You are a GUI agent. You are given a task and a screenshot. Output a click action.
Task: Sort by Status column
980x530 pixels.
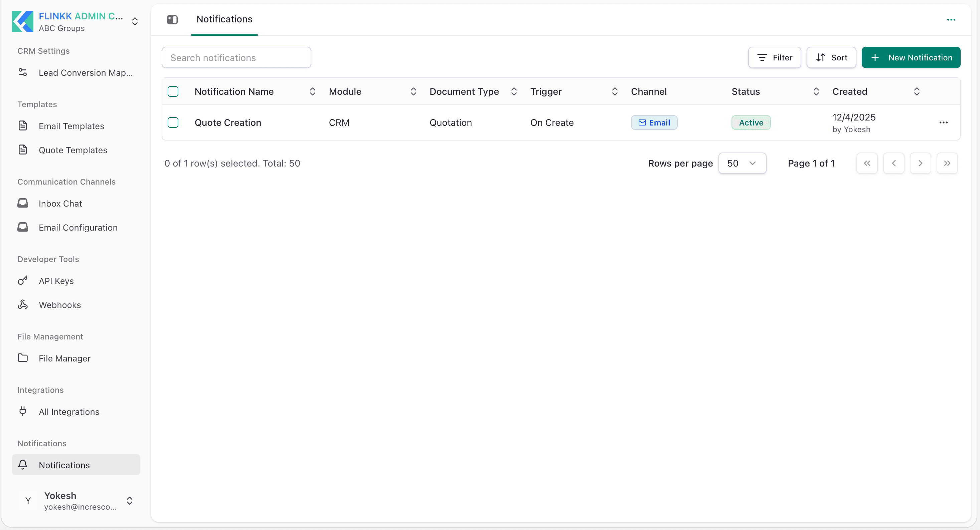tap(816, 91)
